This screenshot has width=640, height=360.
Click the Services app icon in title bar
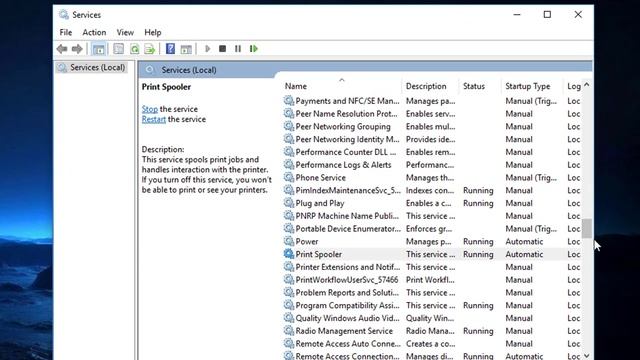coord(64,15)
